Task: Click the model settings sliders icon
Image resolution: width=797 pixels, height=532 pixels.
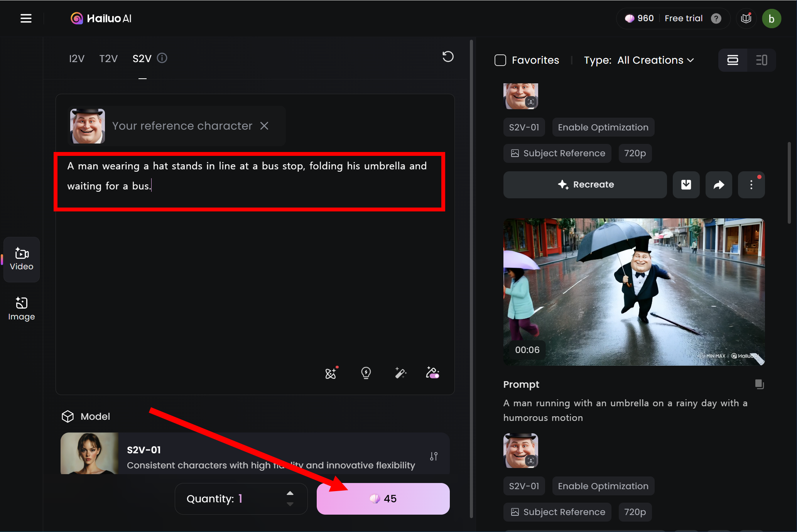Action: [434, 456]
